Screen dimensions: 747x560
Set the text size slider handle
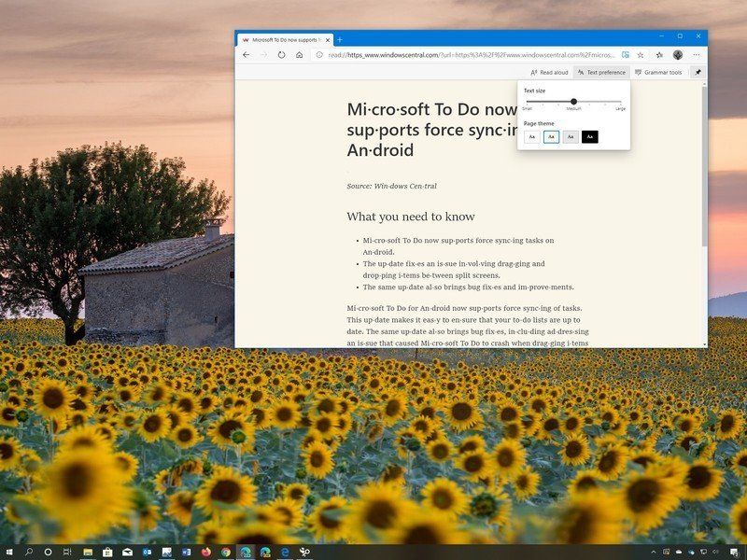pyautogui.click(x=573, y=102)
